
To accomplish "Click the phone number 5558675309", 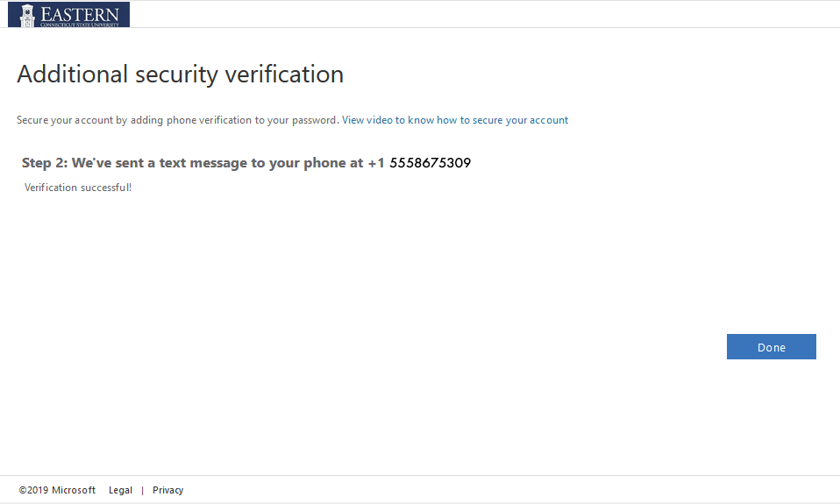I will click(x=431, y=163).
